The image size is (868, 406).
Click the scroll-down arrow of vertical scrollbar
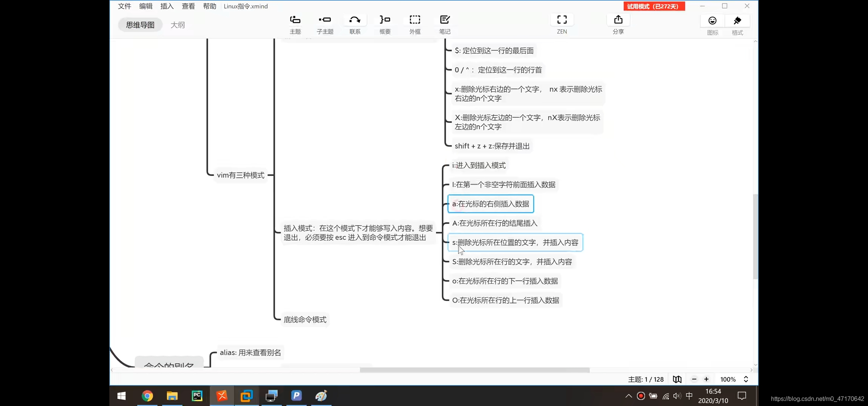coord(755,365)
